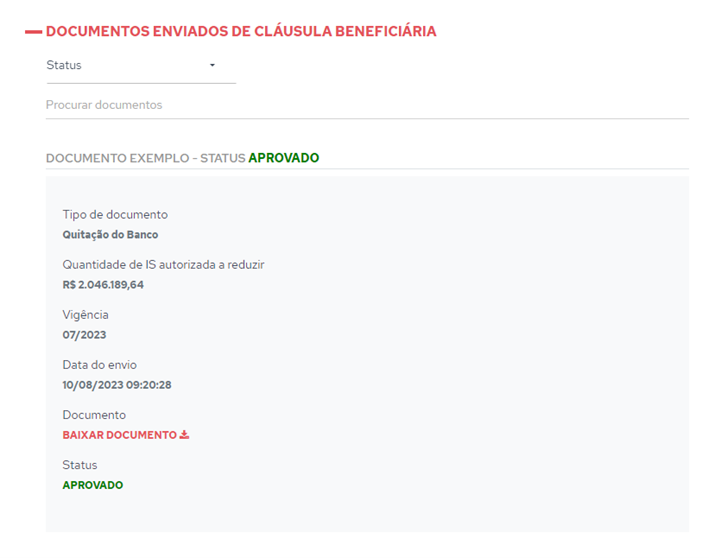Select the value Quitação do Banco
The image size is (709, 558).
tap(110, 235)
